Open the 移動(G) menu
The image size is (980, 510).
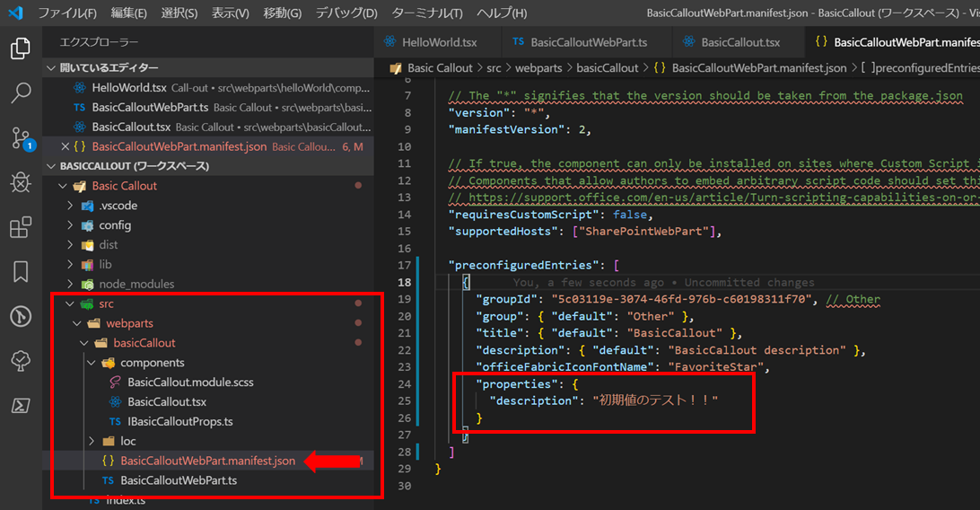point(282,13)
